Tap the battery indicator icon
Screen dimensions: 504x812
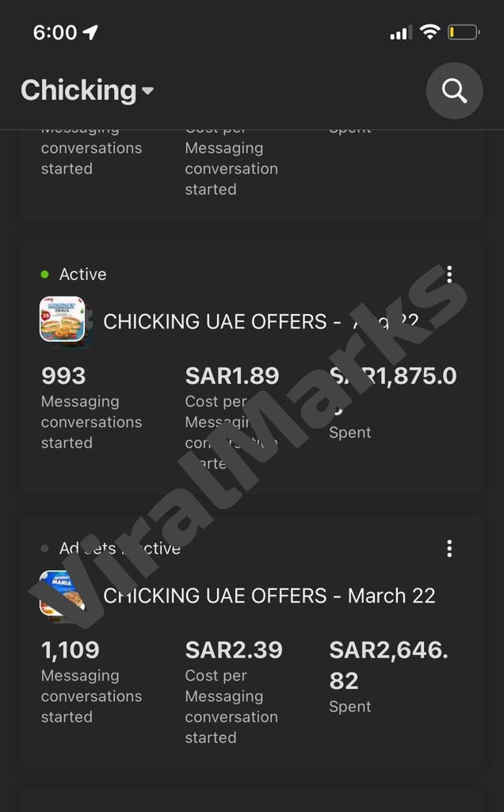pyautogui.click(x=463, y=33)
